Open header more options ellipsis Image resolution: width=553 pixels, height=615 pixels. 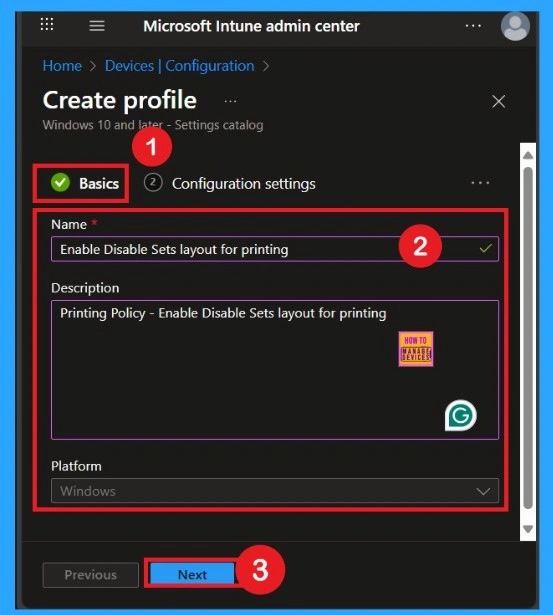click(473, 26)
